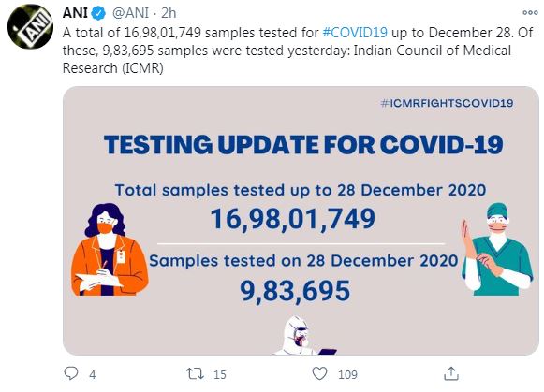Click the 9,83,695 daily samples figure
This screenshot has width=544, height=392.
tap(295, 291)
